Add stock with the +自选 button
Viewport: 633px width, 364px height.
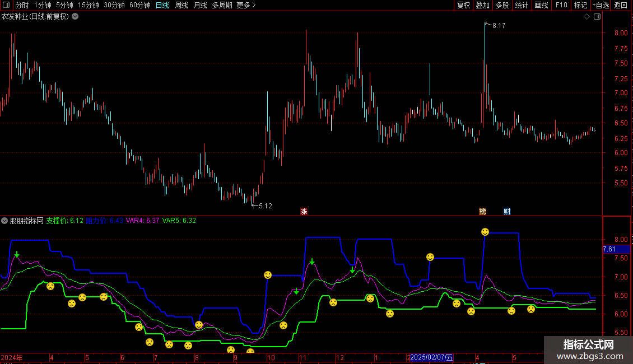point(601,5)
